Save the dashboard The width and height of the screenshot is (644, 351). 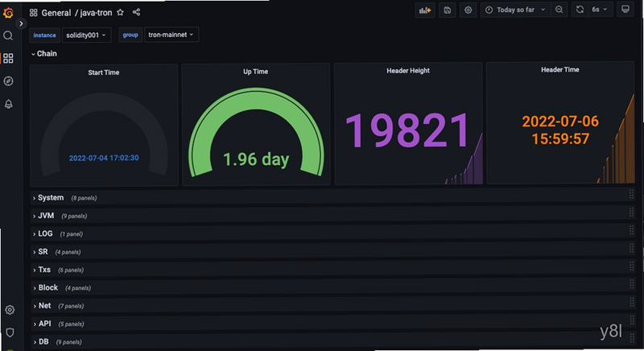coord(448,10)
